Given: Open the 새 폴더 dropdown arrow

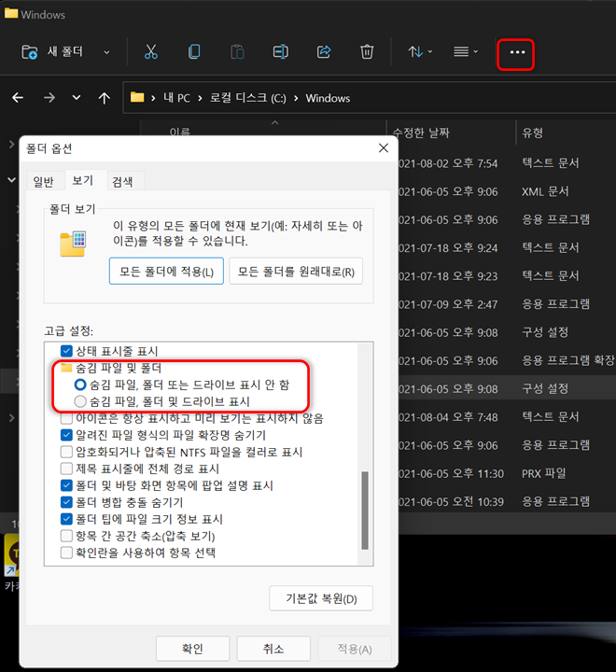Looking at the screenshot, I should 106,52.
